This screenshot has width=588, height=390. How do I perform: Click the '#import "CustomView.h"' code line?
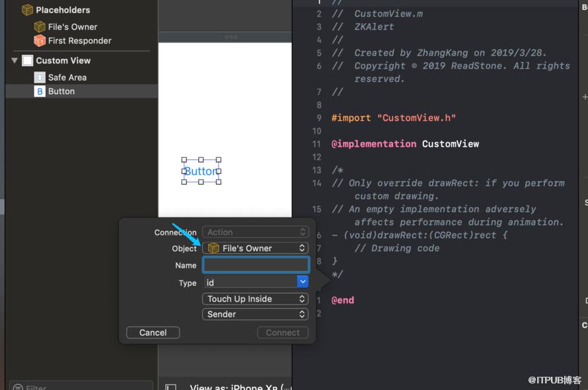tap(394, 118)
